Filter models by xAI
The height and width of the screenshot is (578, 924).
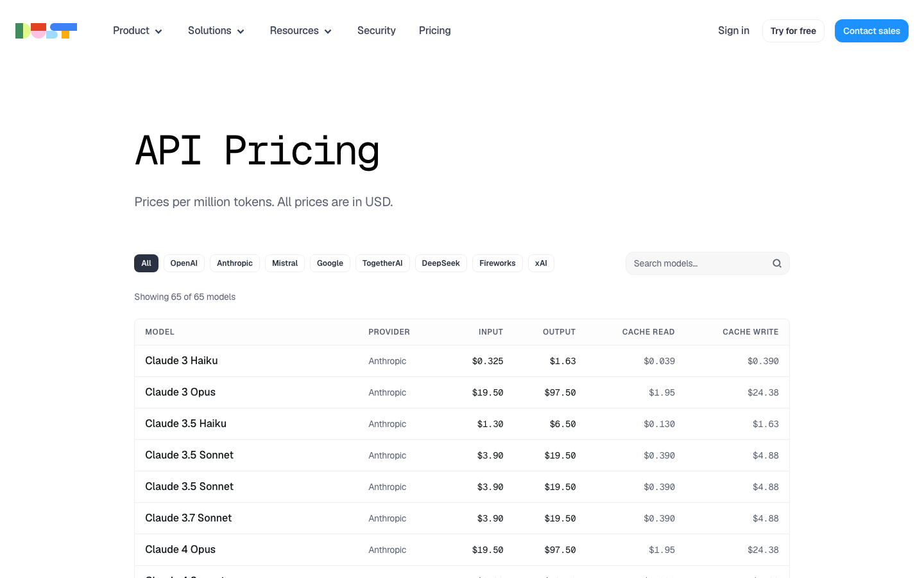pos(541,263)
